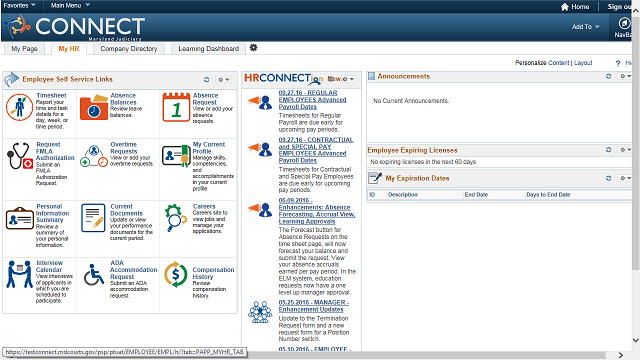Refresh the Employee Self Service Links pagelet

click(x=207, y=80)
